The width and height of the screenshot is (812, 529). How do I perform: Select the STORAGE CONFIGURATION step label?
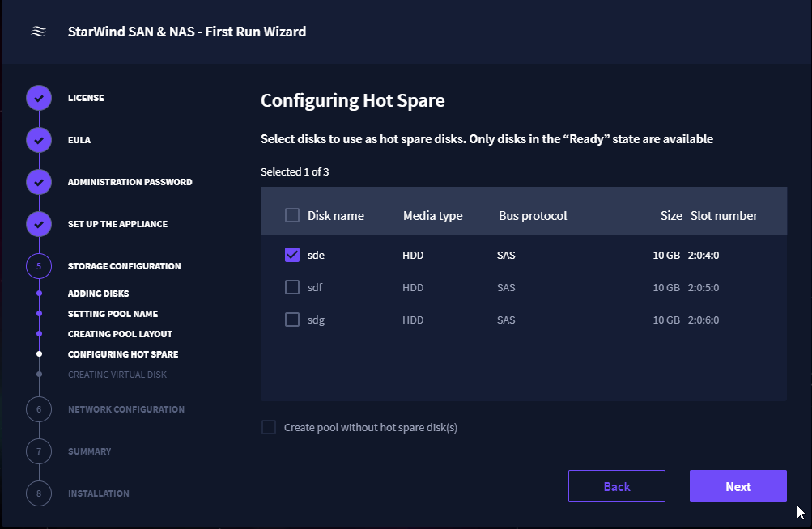[x=125, y=266]
